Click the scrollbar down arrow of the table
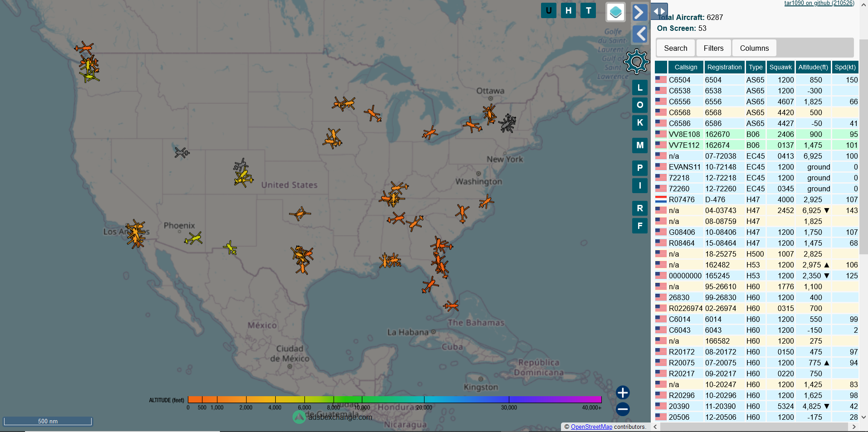This screenshot has width=868, height=432. [863, 417]
